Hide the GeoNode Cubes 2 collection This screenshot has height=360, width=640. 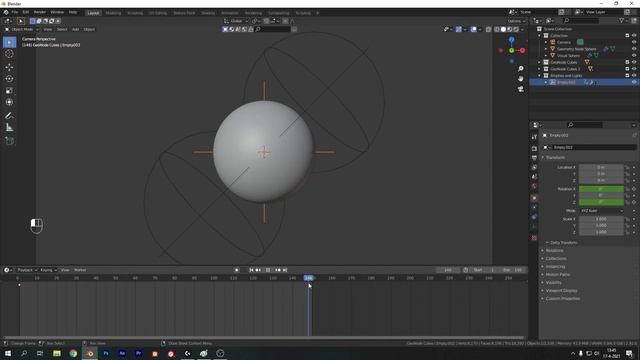click(x=634, y=69)
